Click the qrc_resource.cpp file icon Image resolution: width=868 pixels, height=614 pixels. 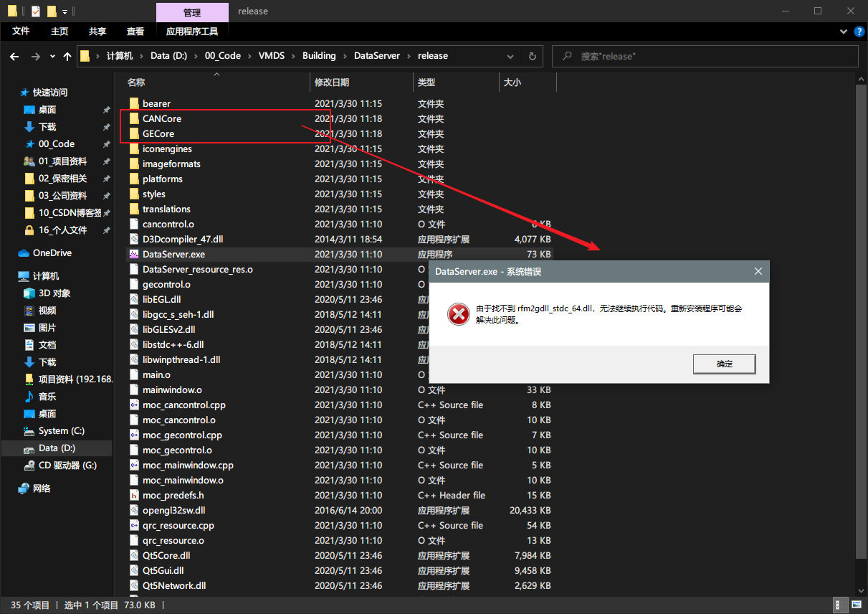click(134, 525)
